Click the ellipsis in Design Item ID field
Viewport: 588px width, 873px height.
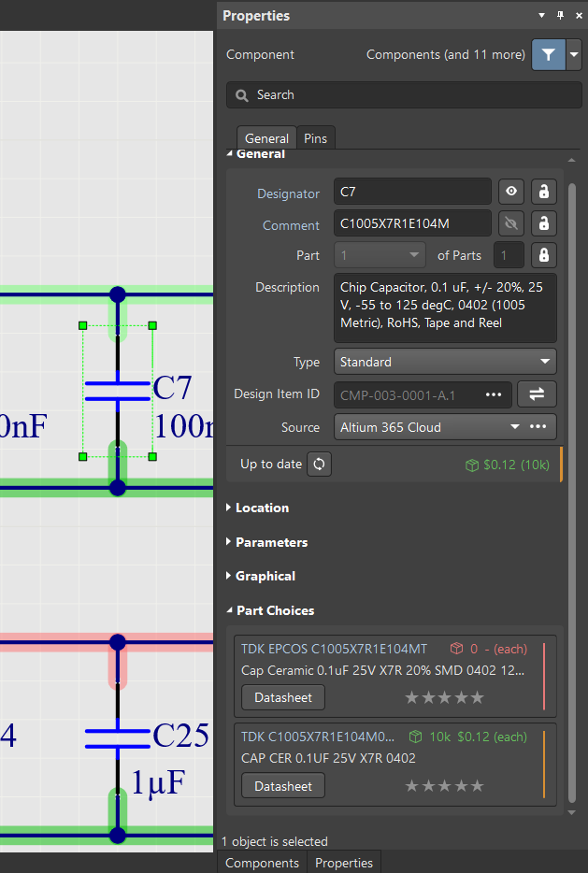[x=494, y=394]
